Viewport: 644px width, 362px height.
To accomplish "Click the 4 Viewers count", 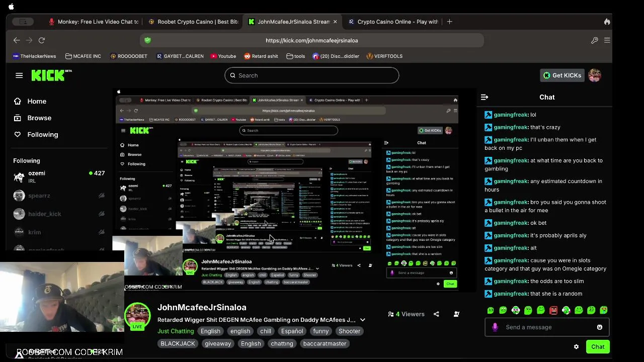I will click(407, 314).
